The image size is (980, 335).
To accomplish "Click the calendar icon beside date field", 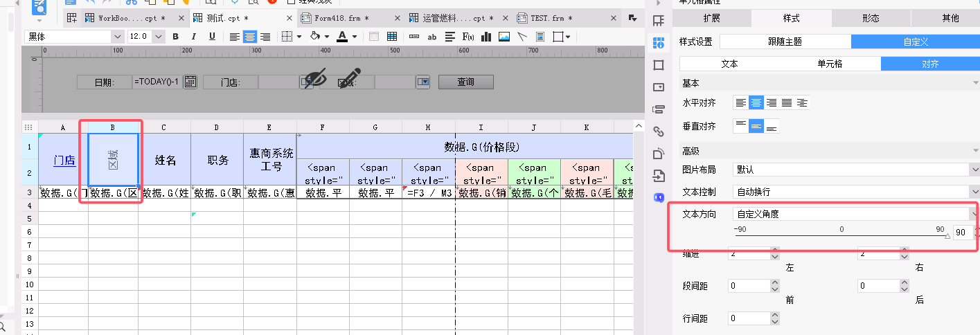I will (190, 82).
